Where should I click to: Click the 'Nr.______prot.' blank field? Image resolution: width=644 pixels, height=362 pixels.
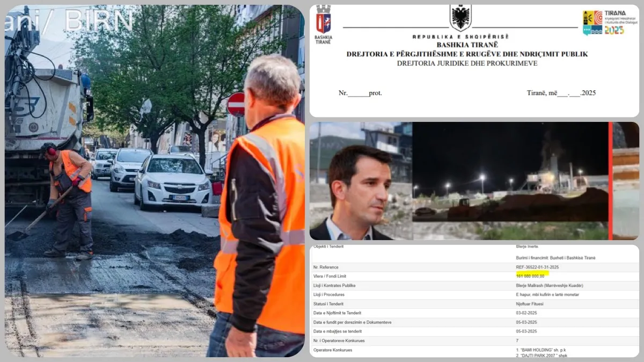[360, 93]
